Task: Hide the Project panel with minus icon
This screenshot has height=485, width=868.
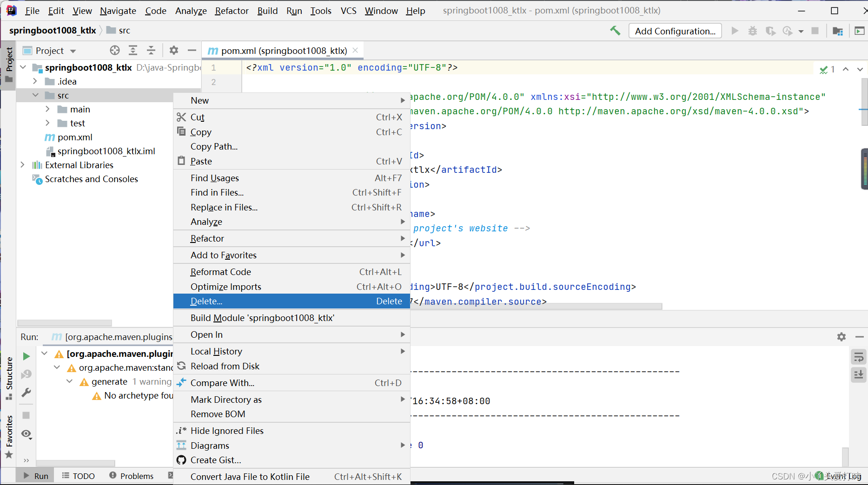Action: (192, 50)
